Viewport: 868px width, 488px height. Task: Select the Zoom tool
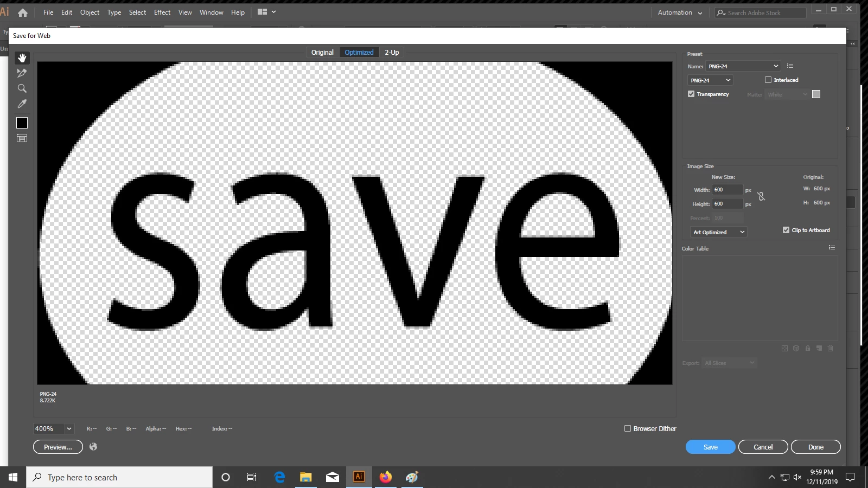22,88
